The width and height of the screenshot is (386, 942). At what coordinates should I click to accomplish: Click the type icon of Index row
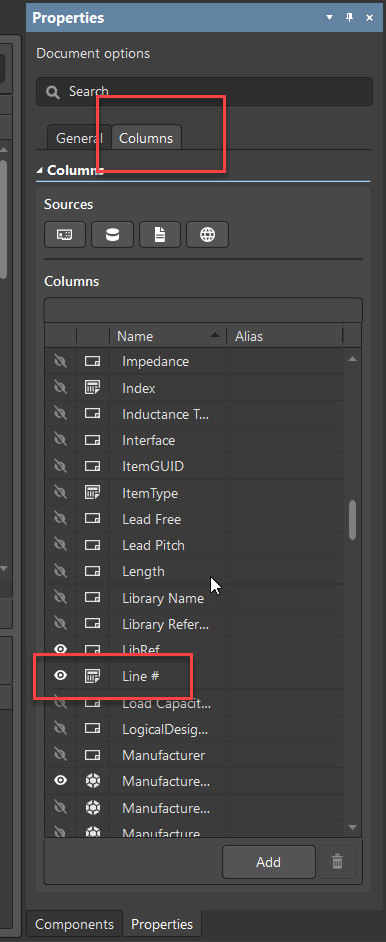(92, 388)
